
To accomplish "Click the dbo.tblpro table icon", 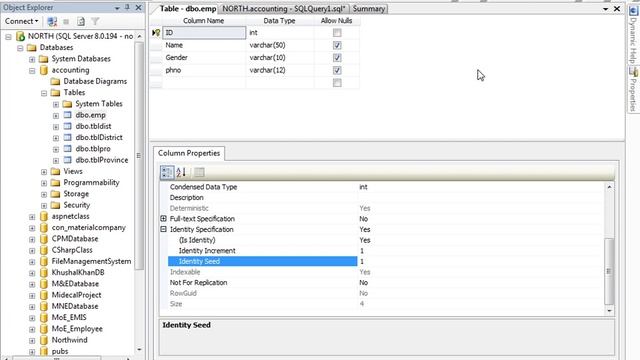I will (x=68, y=149).
